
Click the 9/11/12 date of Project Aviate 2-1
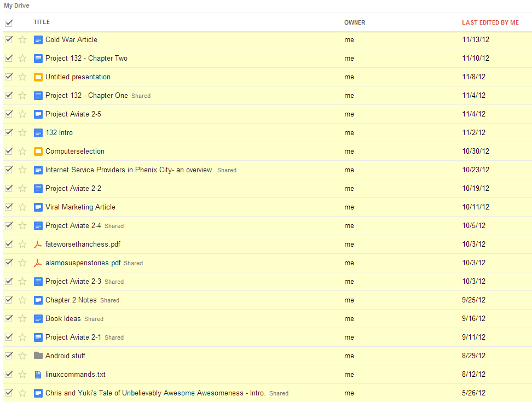click(473, 337)
